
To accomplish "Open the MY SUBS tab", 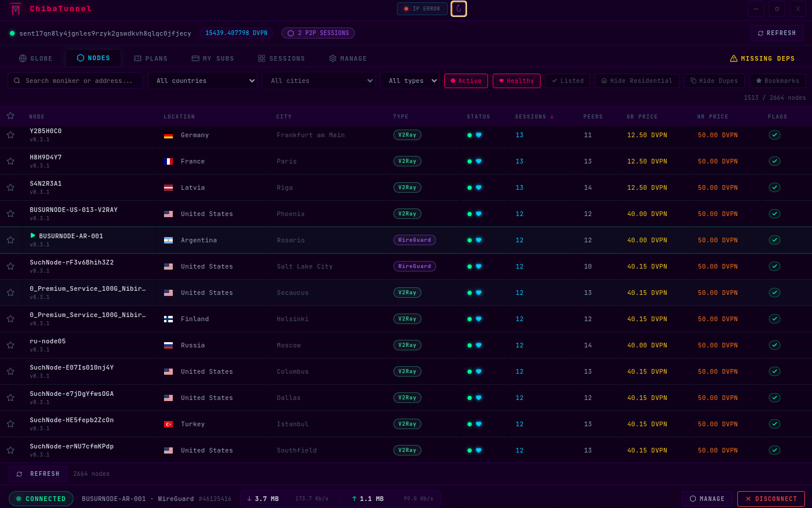I will click(213, 58).
